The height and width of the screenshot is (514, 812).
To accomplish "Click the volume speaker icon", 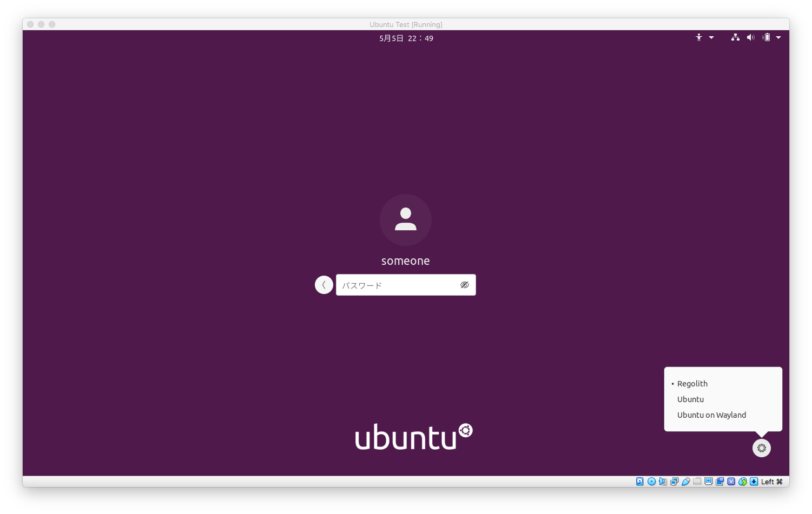I will coord(751,37).
